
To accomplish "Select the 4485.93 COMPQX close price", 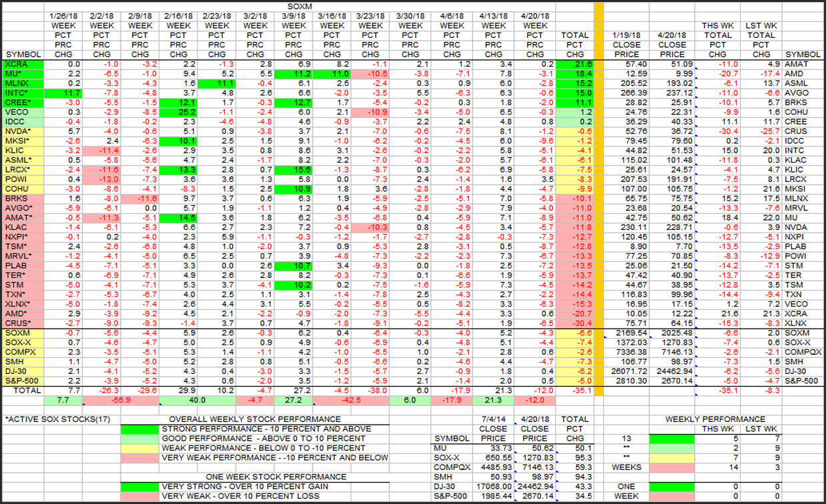I will [493, 467].
